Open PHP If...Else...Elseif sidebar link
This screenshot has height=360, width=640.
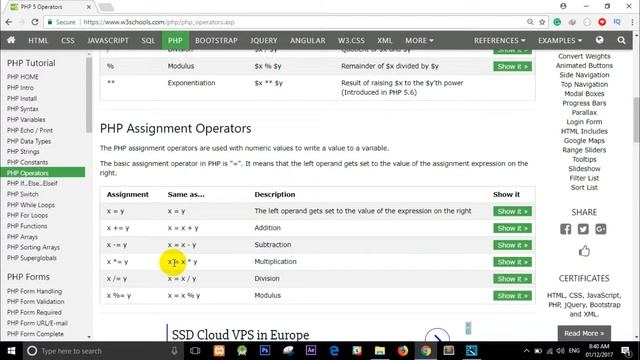[x=32, y=183]
